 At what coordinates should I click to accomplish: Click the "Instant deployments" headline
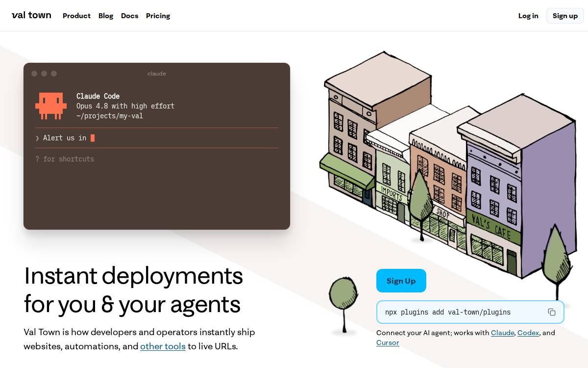(133, 275)
